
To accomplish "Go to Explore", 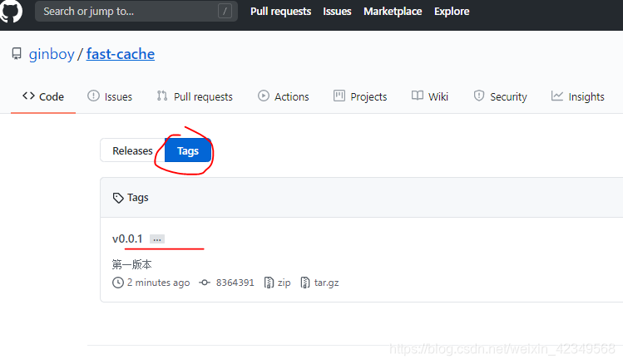I will [452, 11].
